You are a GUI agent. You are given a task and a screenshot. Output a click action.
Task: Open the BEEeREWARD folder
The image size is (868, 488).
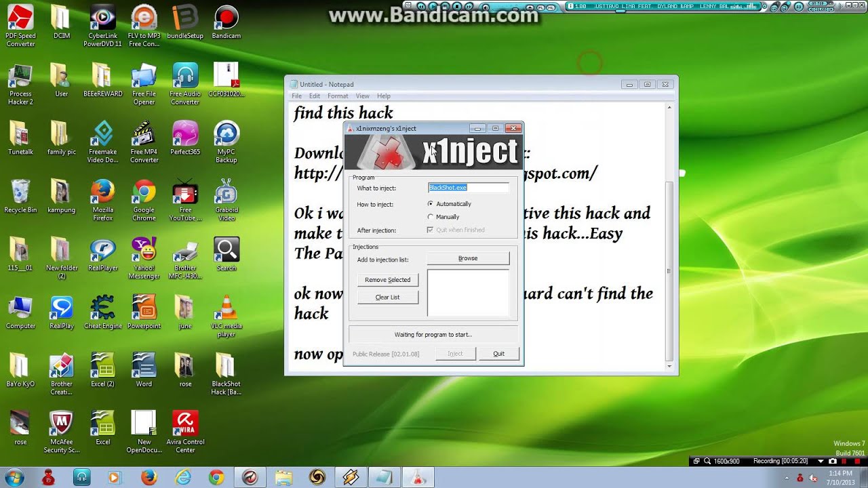point(103,80)
